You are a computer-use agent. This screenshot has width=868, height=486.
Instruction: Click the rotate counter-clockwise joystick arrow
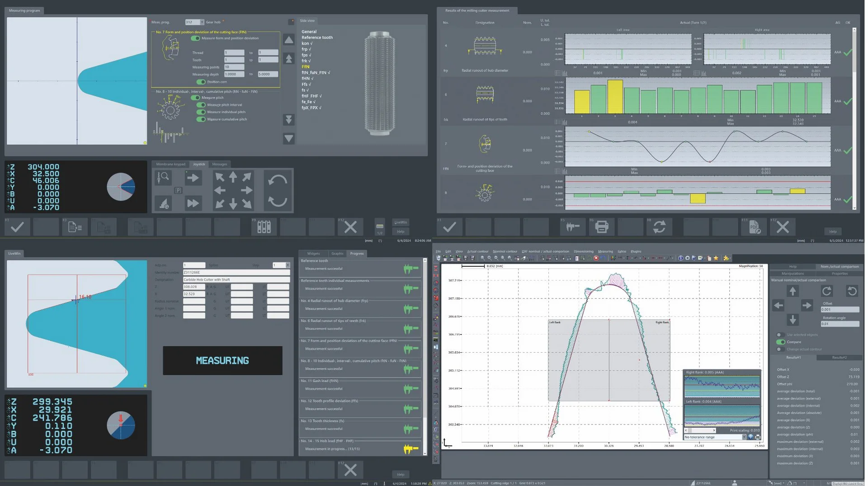point(277,181)
